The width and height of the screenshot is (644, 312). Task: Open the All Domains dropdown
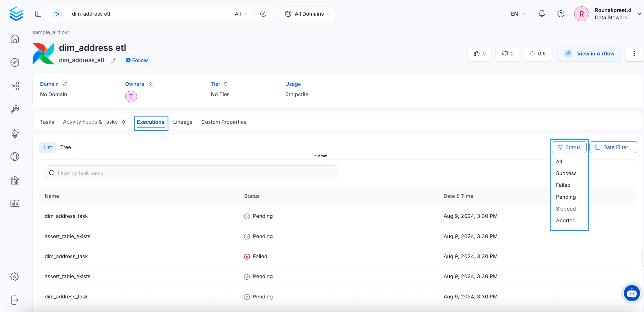pos(308,14)
